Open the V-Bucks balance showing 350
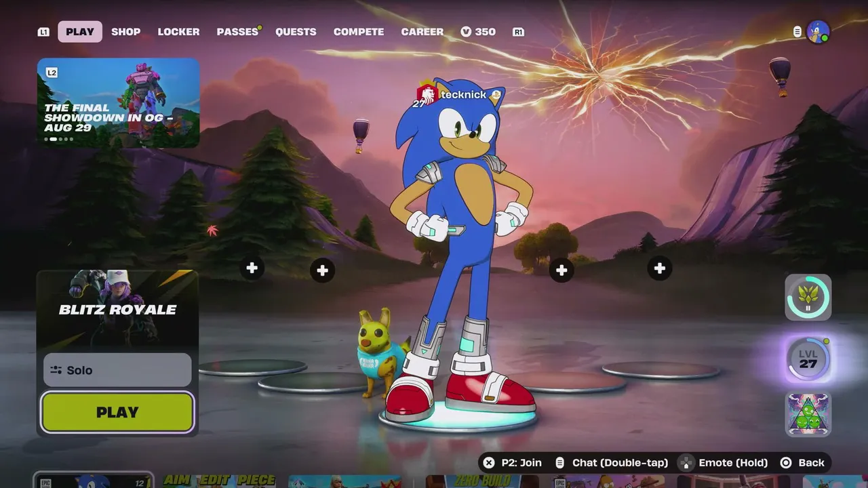 [478, 32]
